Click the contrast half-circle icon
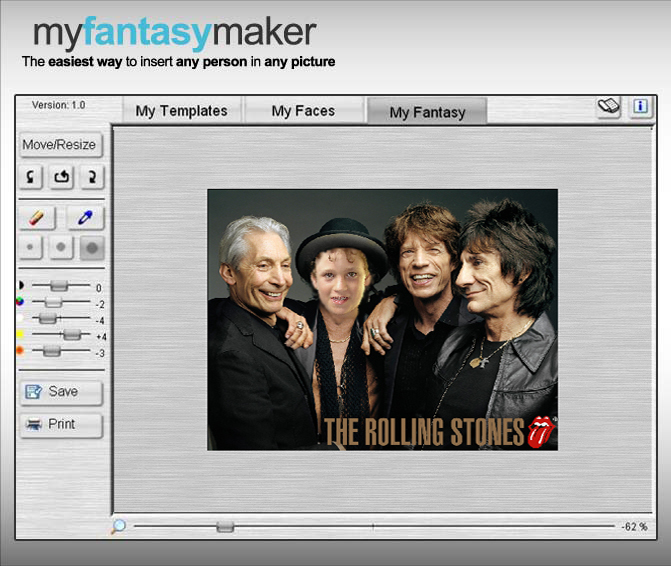 click(x=21, y=285)
